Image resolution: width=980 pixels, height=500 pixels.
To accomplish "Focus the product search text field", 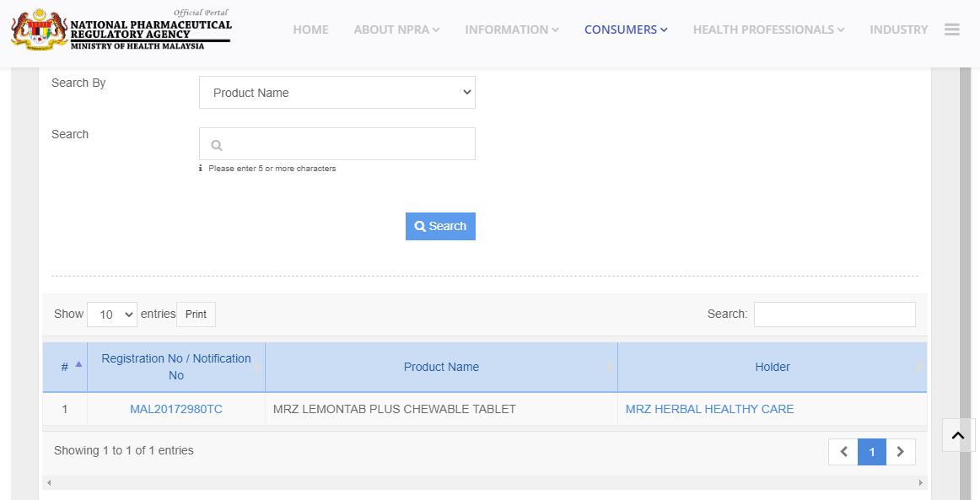I will coord(337,143).
